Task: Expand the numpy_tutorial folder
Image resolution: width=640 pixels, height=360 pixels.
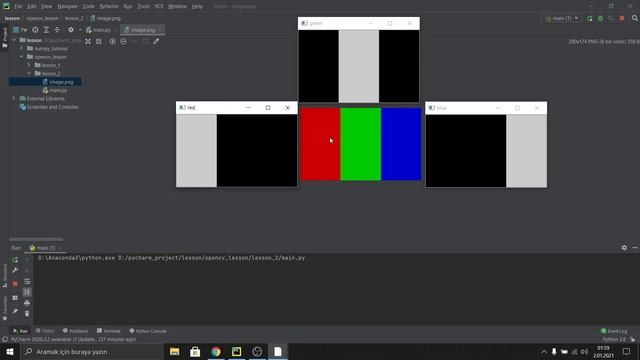Action: pos(22,48)
